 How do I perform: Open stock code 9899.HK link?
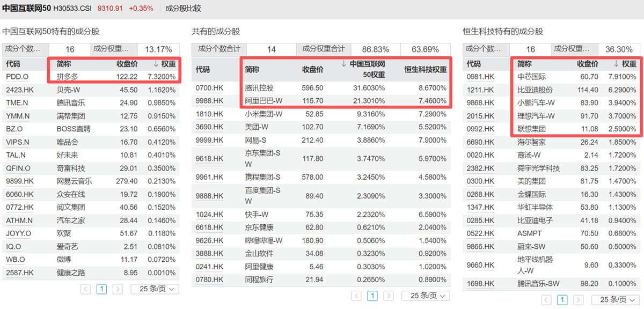pos(19,181)
